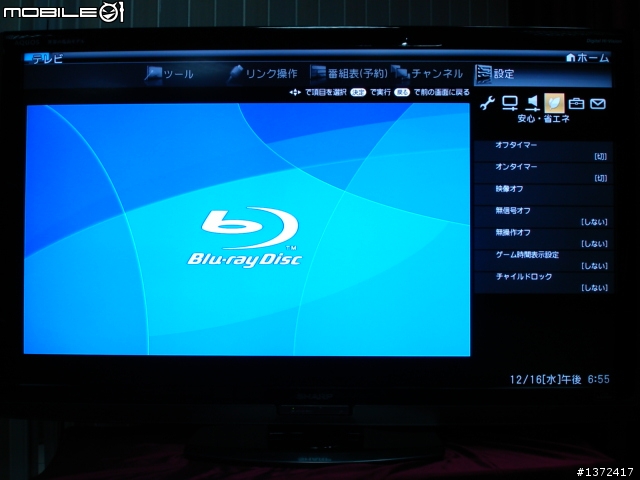Open the briefcase settings icon
640x480 pixels.
pyautogui.click(x=576, y=104)
